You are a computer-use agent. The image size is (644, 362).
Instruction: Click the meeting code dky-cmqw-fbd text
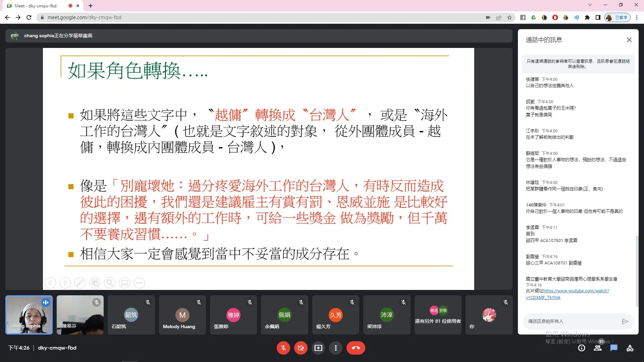[x=57, y=348]
